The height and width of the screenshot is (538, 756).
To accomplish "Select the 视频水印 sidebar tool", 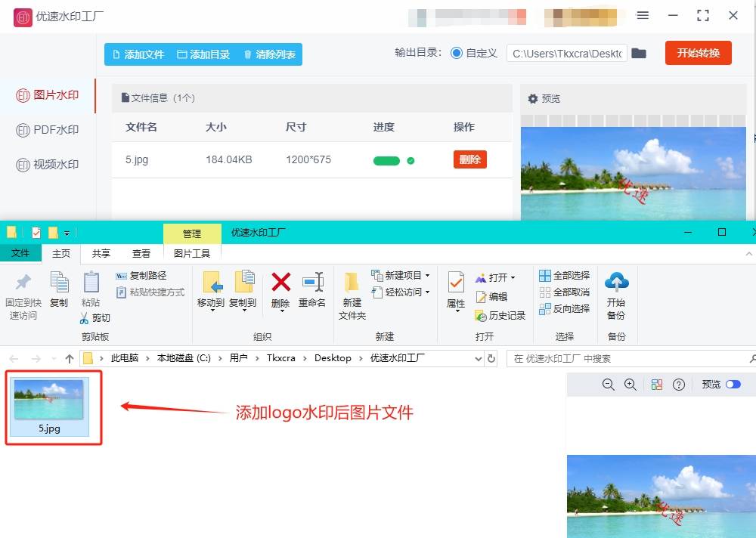I will tap(47, 164).
